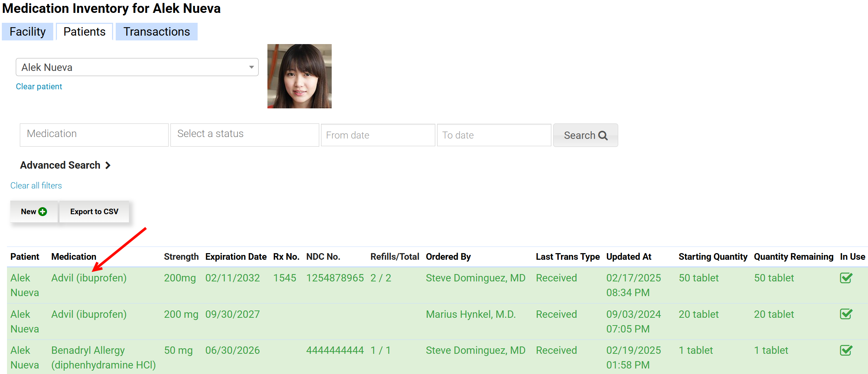Image resolution: width=868 pixels, height=374 pixels.
Task: Click the Clear all filters link
Action: click(36, 186)
